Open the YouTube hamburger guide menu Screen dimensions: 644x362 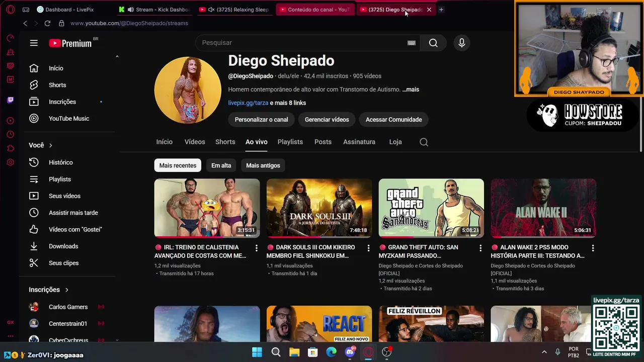point(34,43)
